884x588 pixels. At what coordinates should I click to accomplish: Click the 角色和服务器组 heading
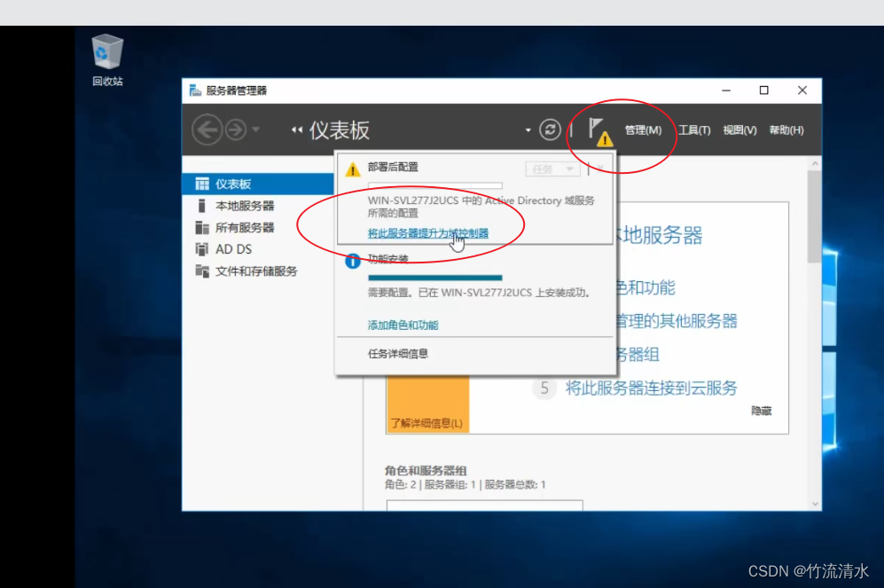coord(426,471)
